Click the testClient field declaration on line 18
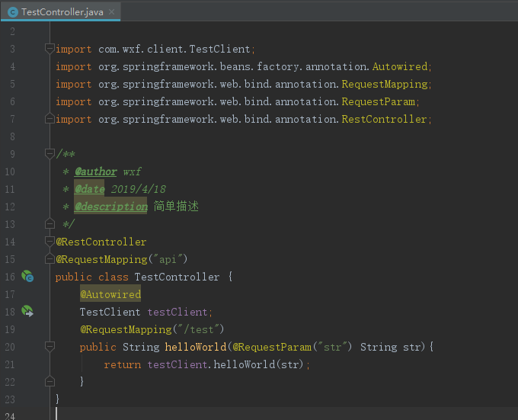Screen dimensions: 518x420 177,312
